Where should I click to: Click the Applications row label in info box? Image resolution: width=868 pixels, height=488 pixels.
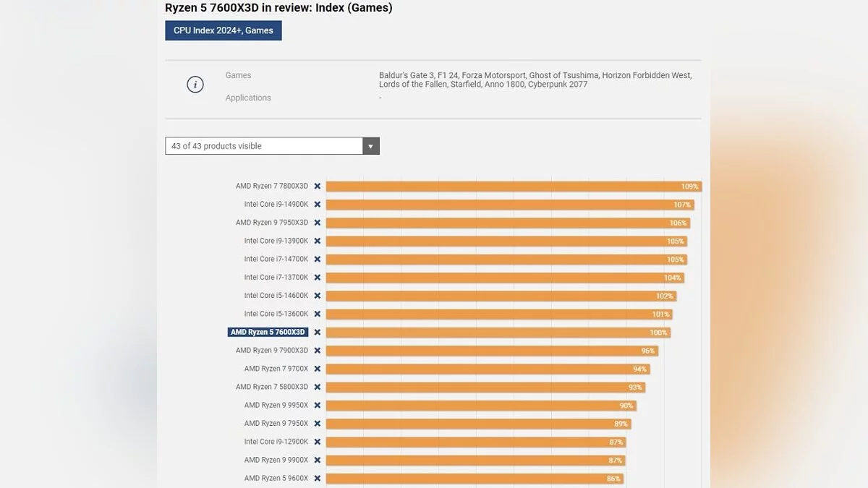tap(248, 98)
